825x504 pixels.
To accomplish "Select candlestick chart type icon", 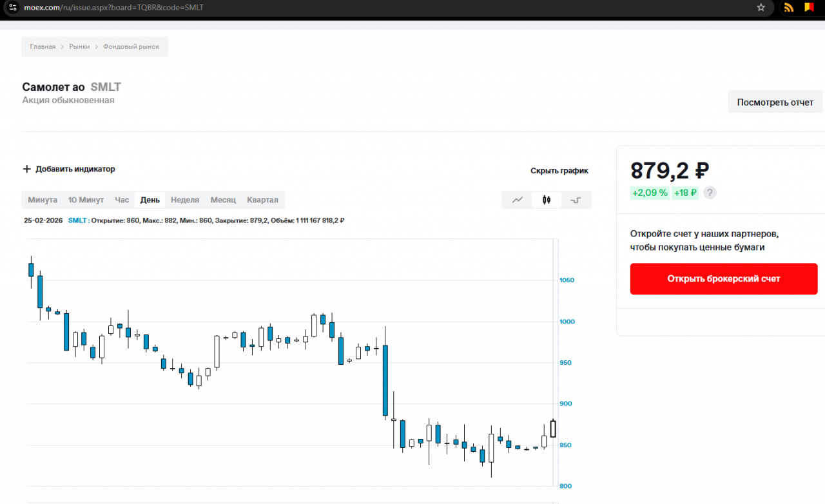I will [x=547, y=200].
